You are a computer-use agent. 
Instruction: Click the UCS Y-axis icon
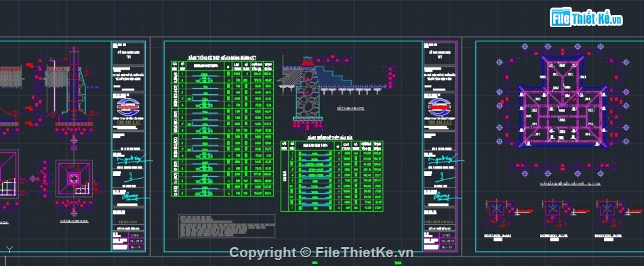coord(10,249)
